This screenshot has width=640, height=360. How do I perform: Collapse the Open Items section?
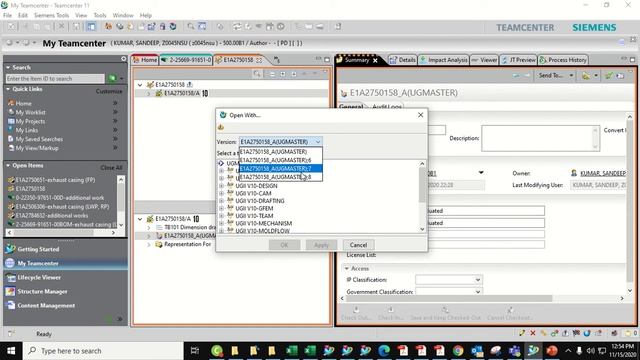pos(8,165)
